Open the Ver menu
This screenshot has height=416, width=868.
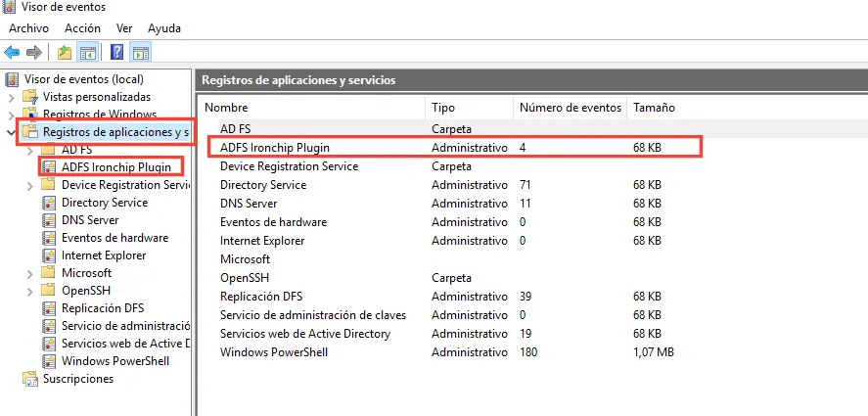(124, 28)
